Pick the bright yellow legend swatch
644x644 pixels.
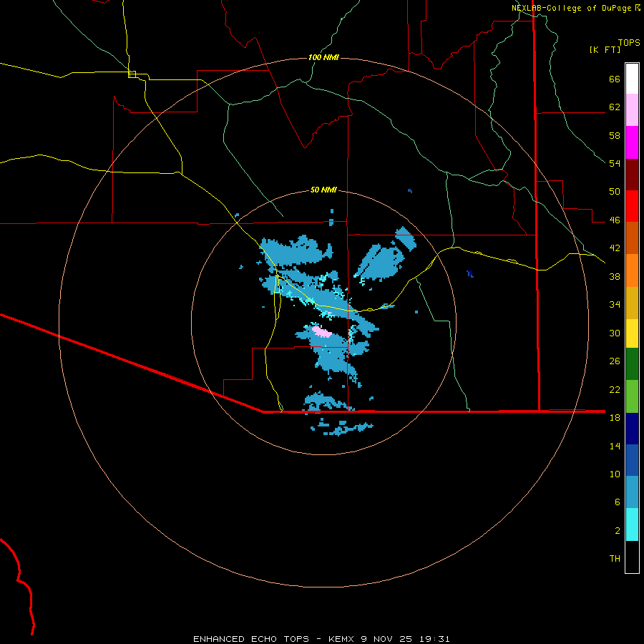[632, 333]
